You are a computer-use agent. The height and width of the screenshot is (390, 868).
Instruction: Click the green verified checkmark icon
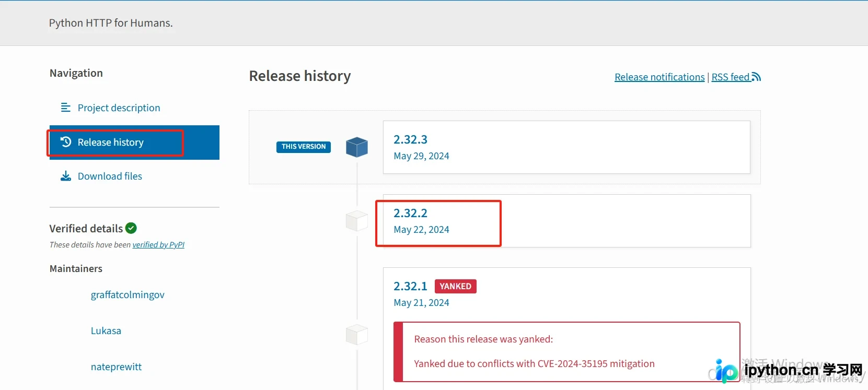point(131,228)
